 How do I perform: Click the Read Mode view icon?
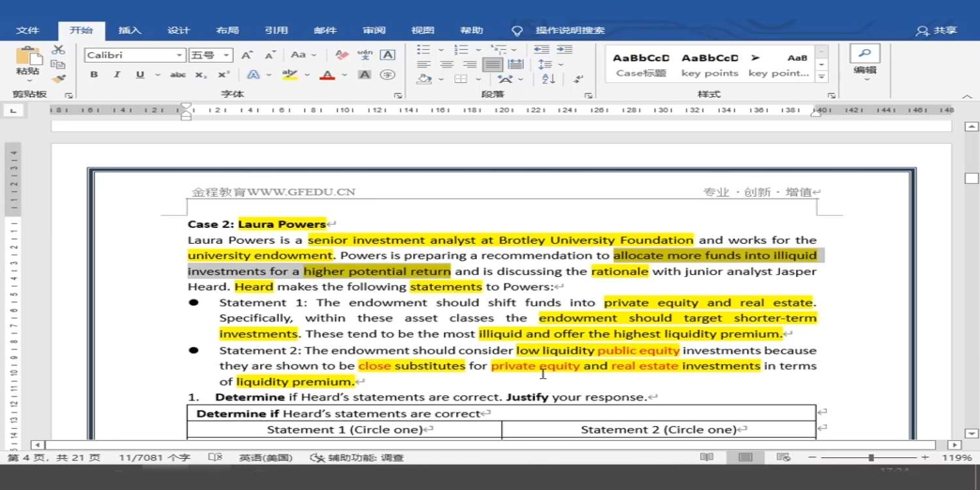click(x=706, y=457)
